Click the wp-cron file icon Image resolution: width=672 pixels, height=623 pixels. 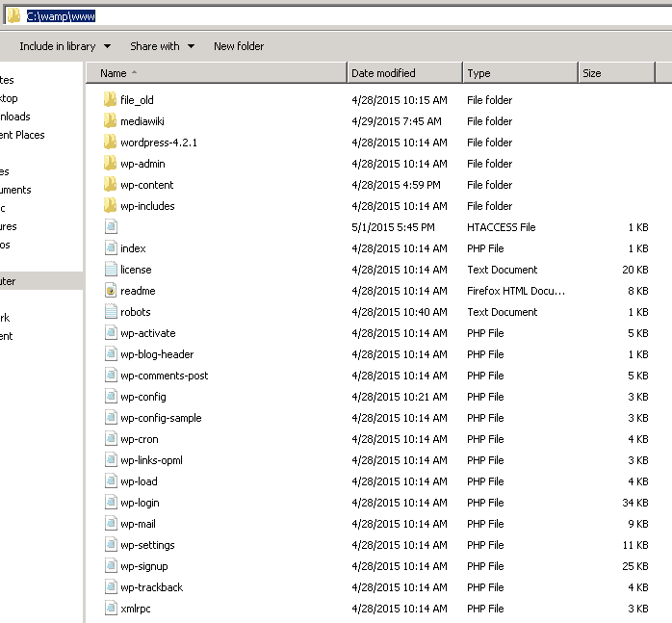tap(111, 438)
